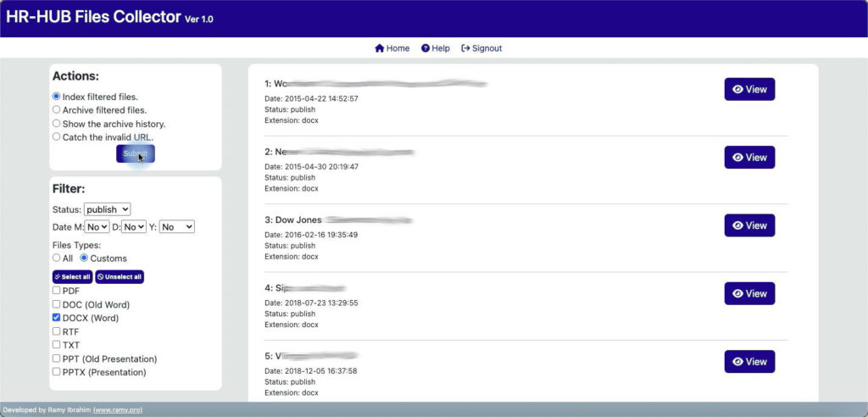868x417 pixels.
Task: Open the www.ramy.pro developer link
Action: click(x=117, y=409)
